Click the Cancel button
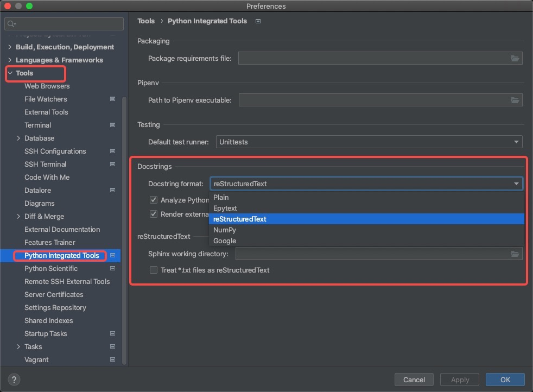 (x=414, y=380)
